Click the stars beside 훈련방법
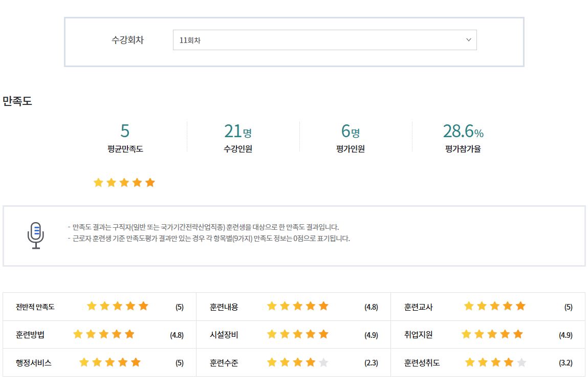The image size is (588, 389). (x=104, y=334)
